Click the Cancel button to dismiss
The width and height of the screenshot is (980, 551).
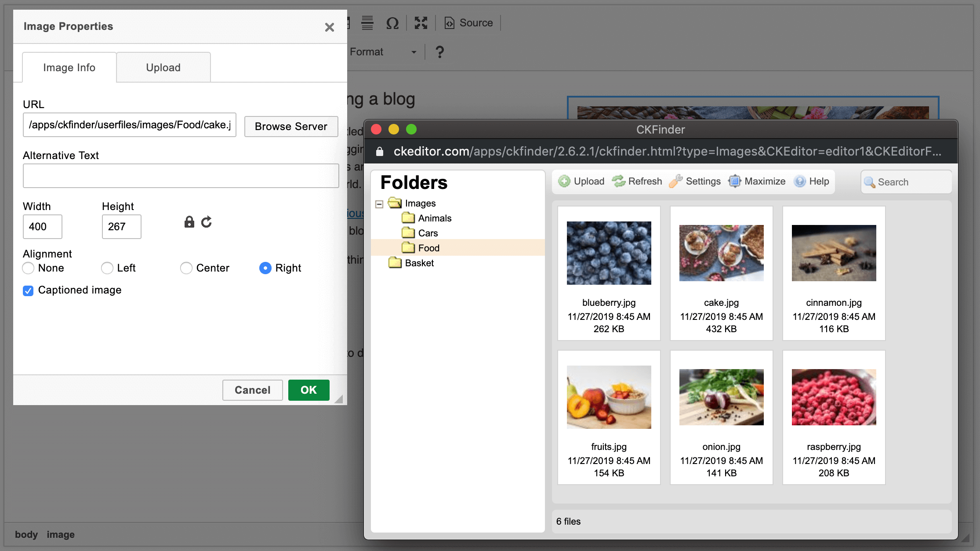(252, 390)
